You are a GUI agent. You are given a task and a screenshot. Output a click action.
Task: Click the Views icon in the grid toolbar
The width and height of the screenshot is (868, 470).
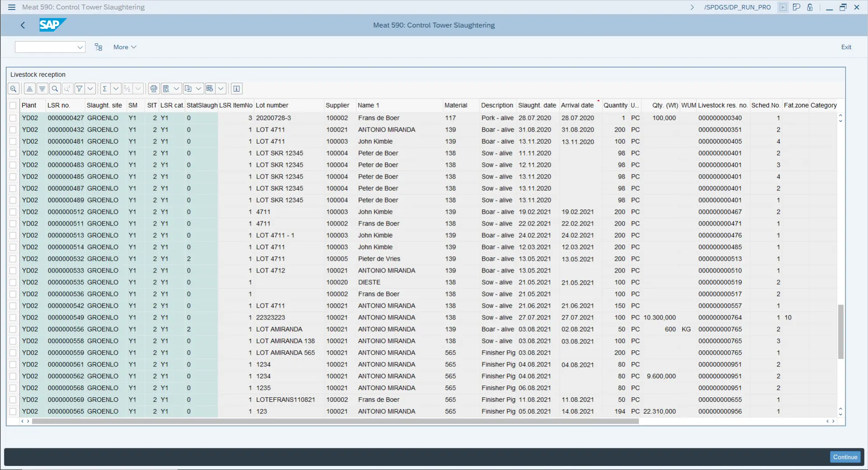(166, 89)
